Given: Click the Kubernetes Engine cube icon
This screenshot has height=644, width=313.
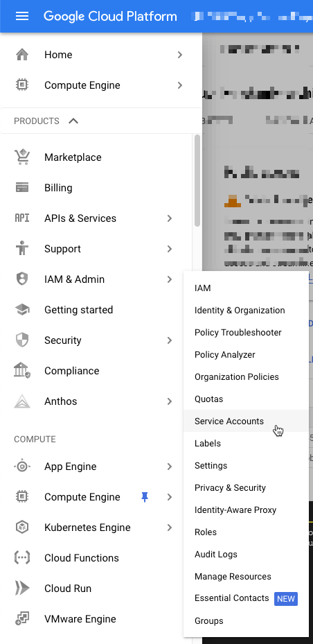Looking at the screenshot, I should click(21, 528).
